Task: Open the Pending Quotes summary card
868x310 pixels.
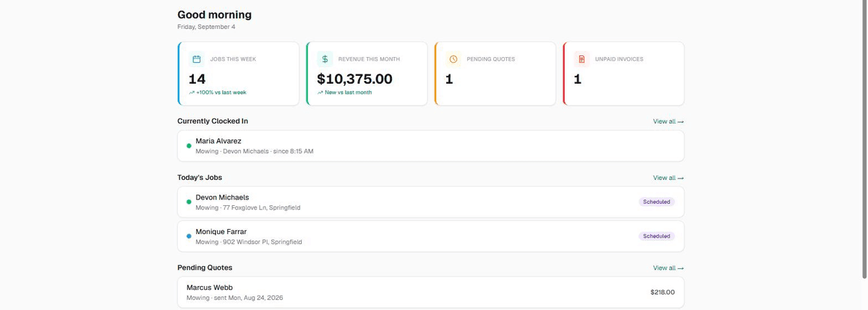Action: 495,74
